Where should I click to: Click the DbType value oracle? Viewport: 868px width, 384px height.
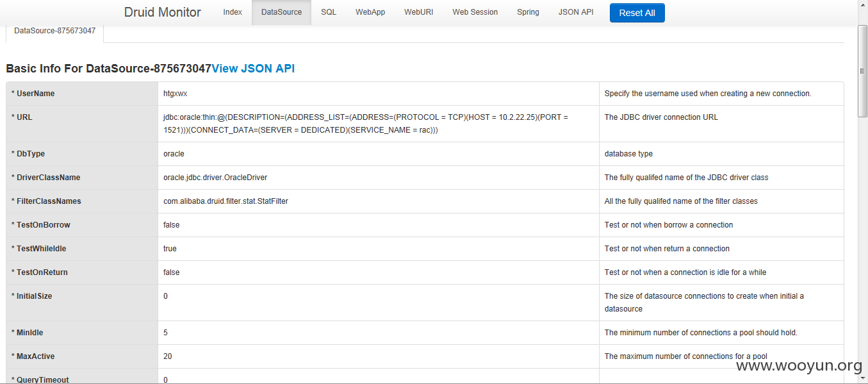tap(174, 154)
